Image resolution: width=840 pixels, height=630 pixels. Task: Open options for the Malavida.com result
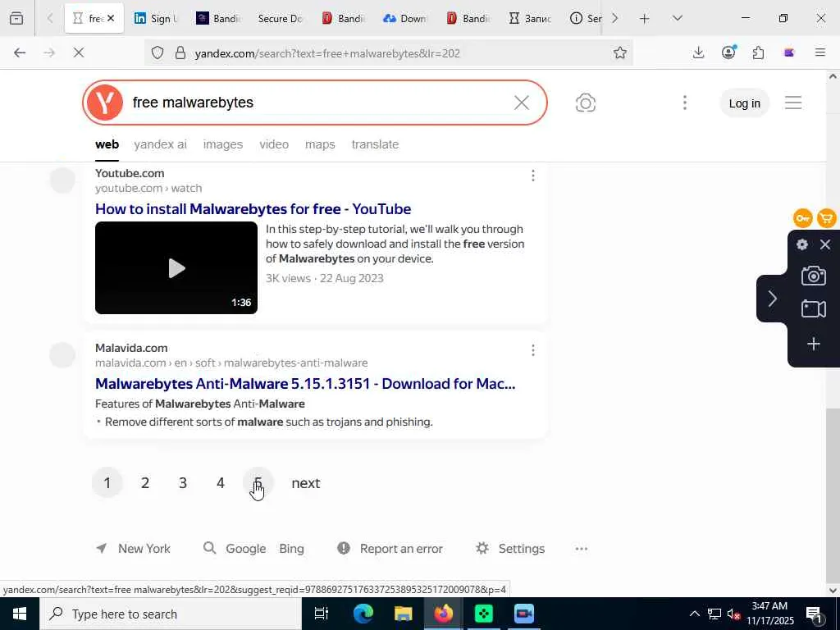click(532, 350)
